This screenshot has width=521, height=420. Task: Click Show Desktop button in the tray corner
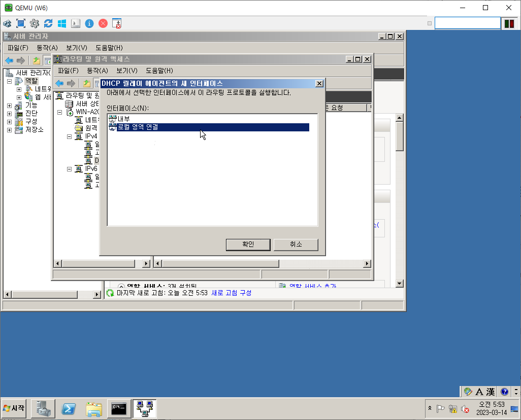514,409
